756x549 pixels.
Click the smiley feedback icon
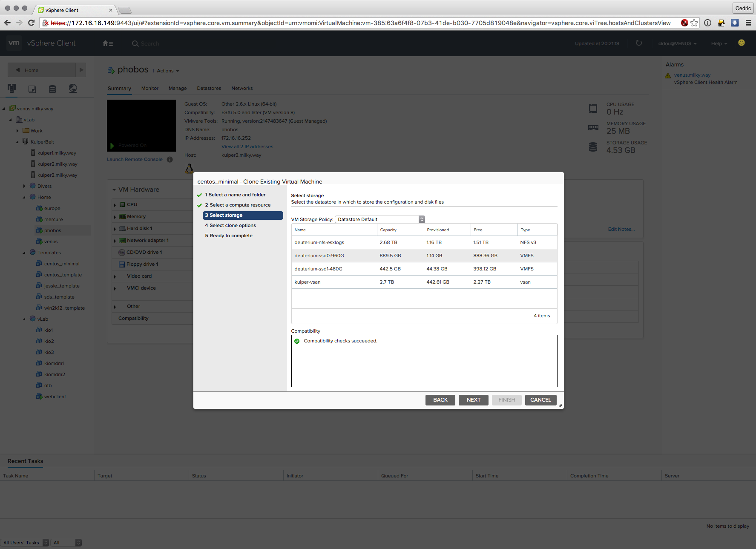tap(741, 43)
